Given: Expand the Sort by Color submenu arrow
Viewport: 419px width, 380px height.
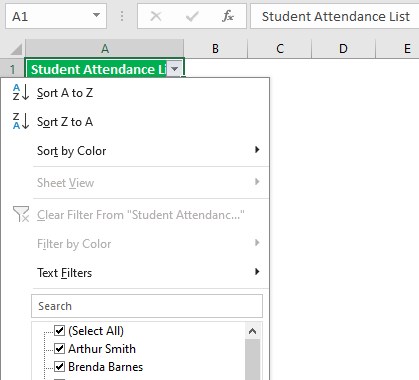Looking at the screenshot, I should click(x=257, y=149).
